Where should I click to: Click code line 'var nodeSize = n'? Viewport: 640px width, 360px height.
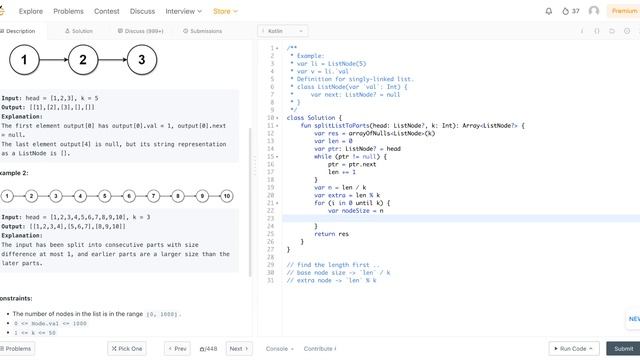click(x=356, y=211)
